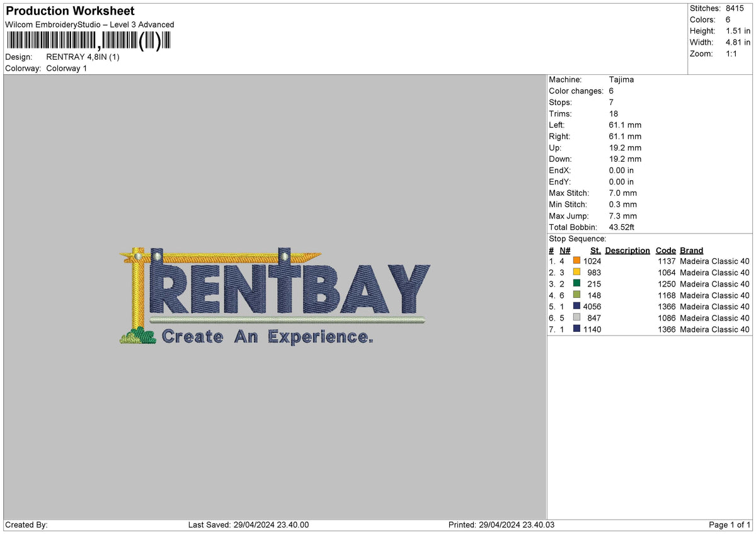
Task: Click the St. column header
Action: (595, 250)
